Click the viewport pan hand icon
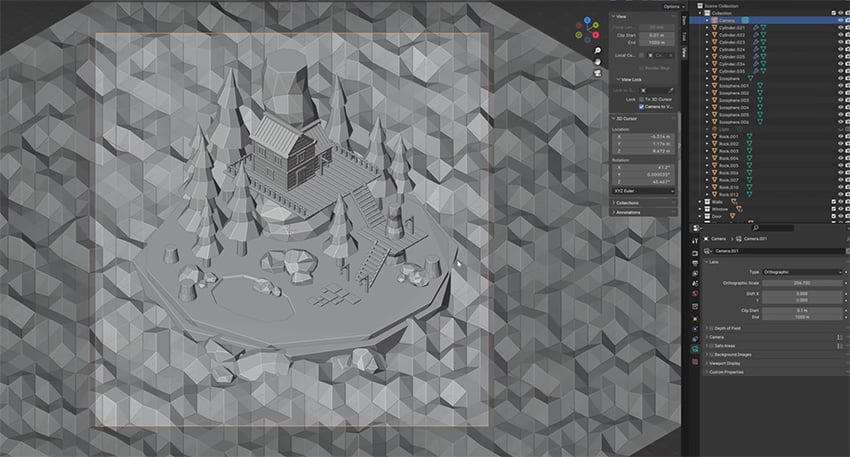This screenshot has height=457, width=850. [597, 62]
